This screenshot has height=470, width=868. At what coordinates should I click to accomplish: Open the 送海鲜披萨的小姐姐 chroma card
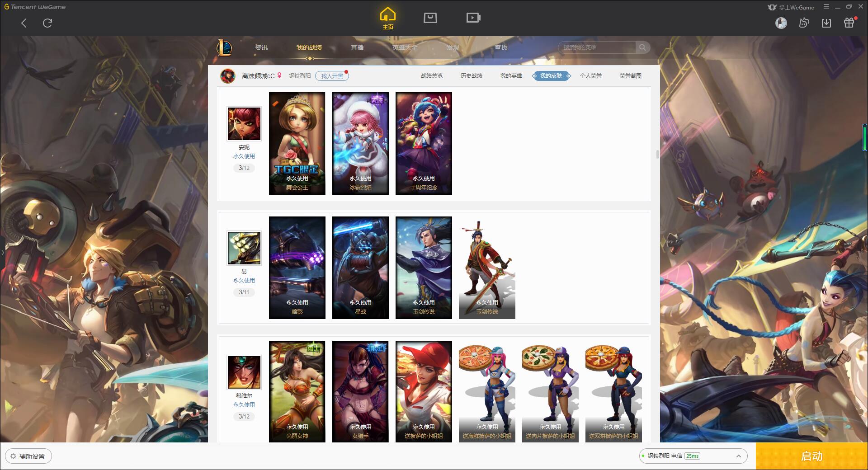pyautogui.click(x=487, y=392)
